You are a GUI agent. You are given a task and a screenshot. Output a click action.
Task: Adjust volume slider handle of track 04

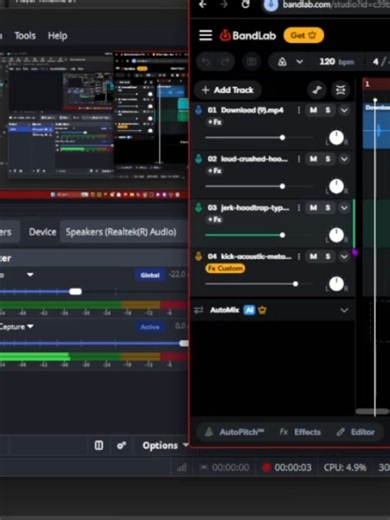tap(295, 284)
